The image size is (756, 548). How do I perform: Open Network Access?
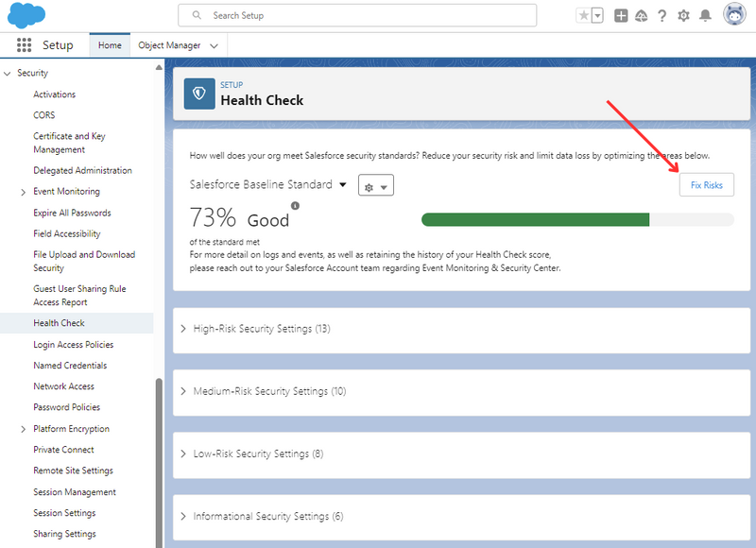(x=63, y=386)
